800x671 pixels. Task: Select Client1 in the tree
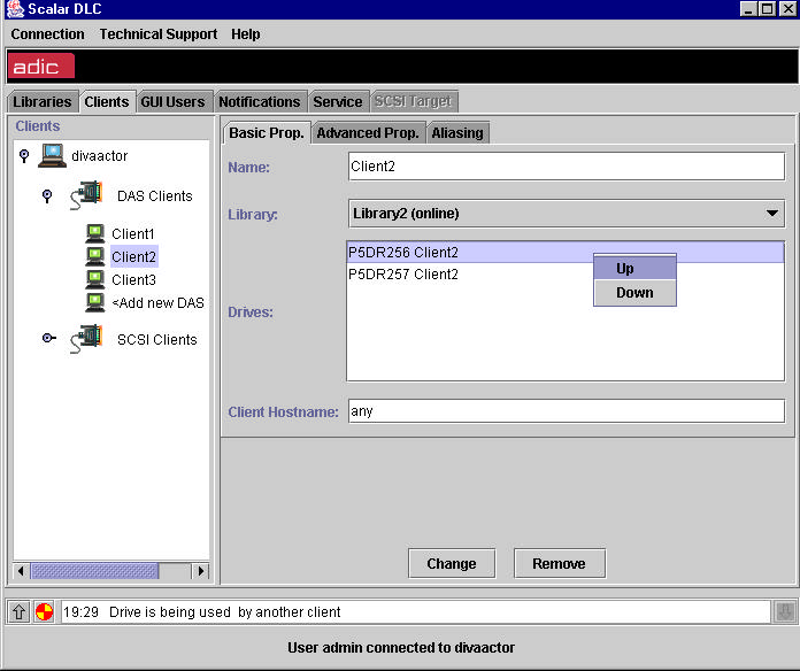pos(133,234)
